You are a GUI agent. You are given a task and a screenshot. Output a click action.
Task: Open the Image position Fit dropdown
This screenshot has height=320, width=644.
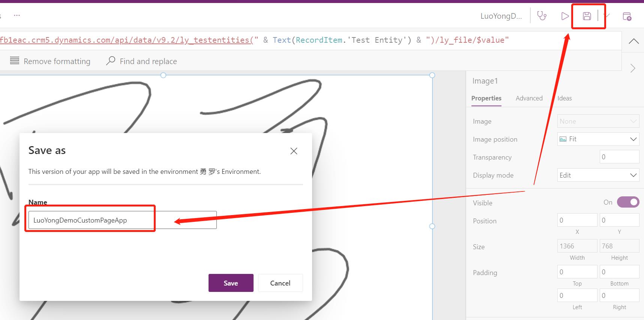point(598,139)
